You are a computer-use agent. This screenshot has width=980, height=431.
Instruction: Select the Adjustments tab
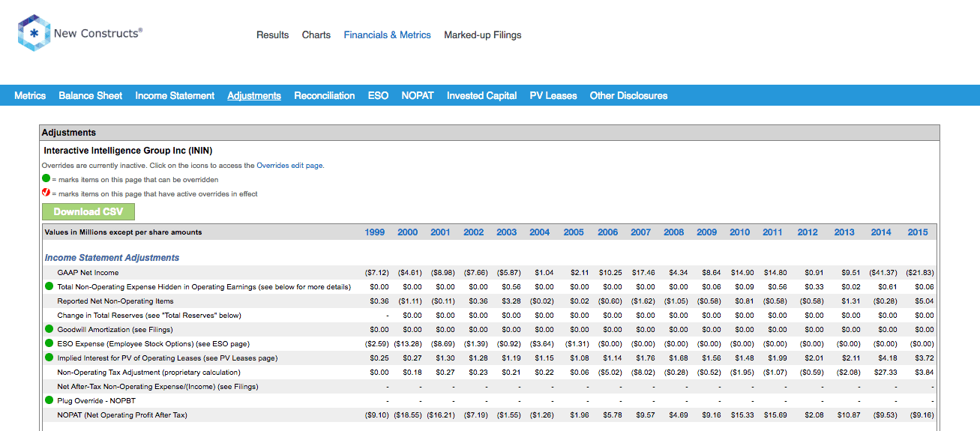(x=254, y=95)
